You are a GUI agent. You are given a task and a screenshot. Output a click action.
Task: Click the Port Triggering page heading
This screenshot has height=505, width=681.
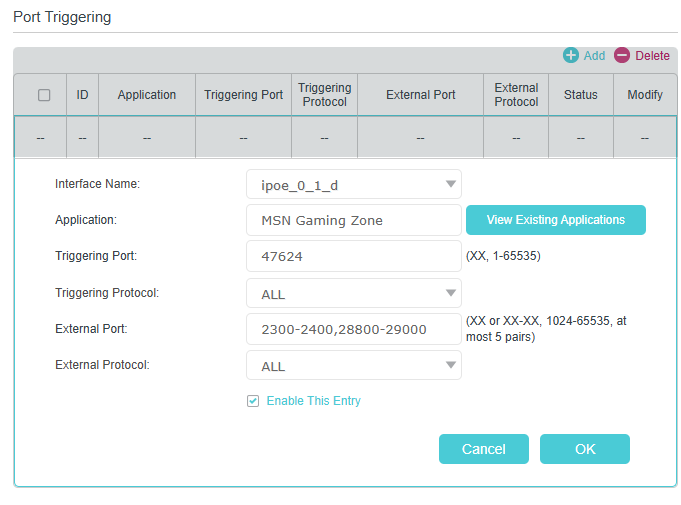tap(62, 17)
